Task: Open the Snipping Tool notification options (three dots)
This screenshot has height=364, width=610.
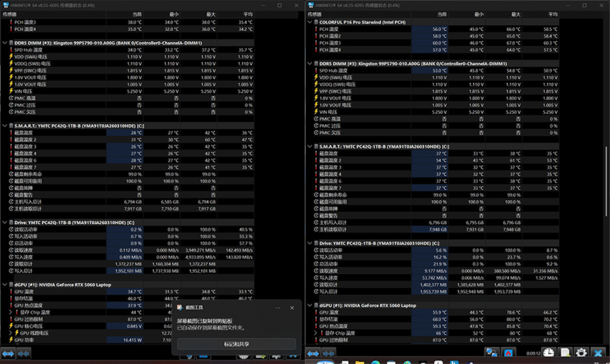Action: [x=278, y=308]
